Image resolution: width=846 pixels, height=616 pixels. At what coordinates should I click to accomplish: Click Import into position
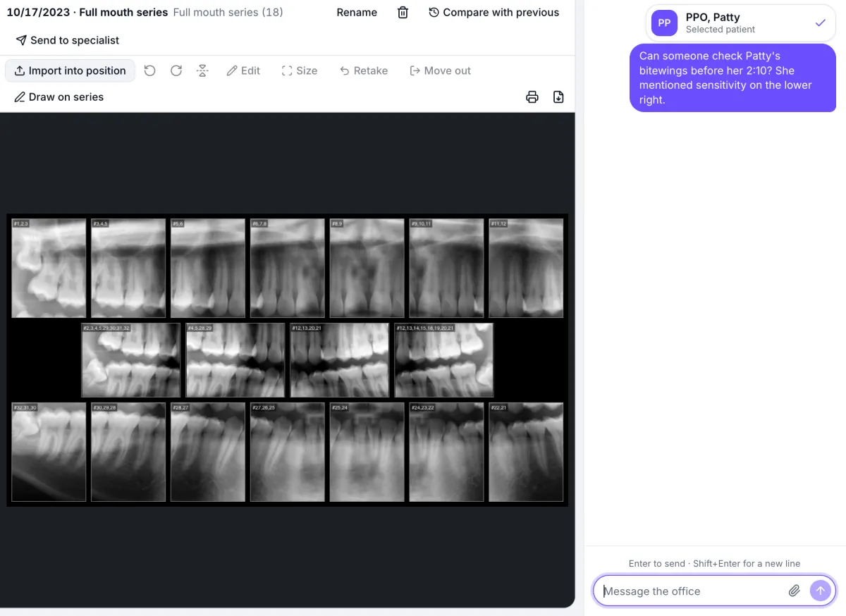pos(70,70)
